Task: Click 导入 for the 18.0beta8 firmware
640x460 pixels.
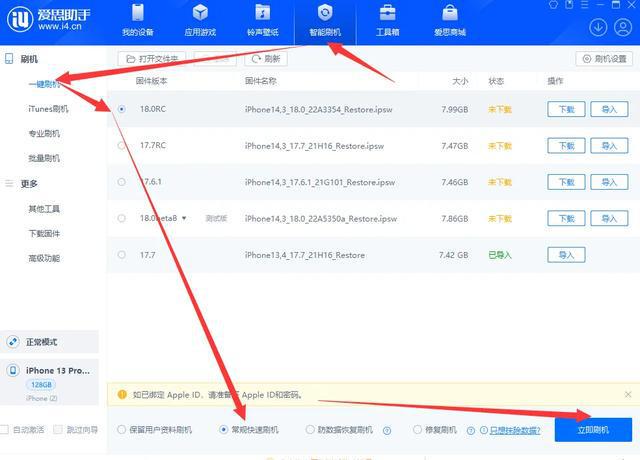Action: 609,218
